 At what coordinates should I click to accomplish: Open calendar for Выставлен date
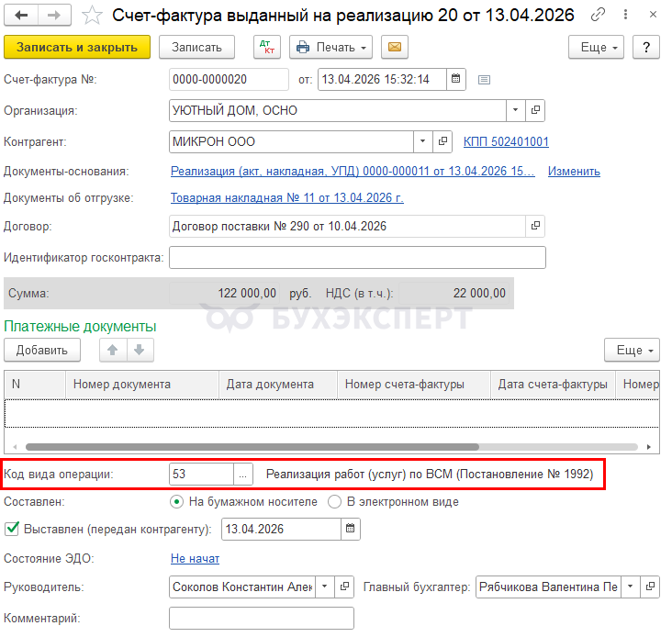tap(350, 529)
